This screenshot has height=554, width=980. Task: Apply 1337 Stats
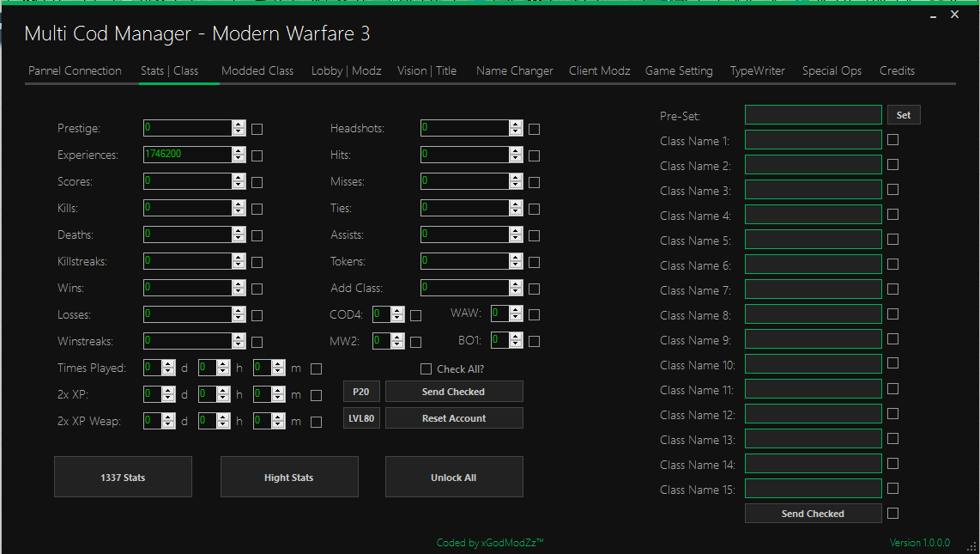(x=123, y=477)
